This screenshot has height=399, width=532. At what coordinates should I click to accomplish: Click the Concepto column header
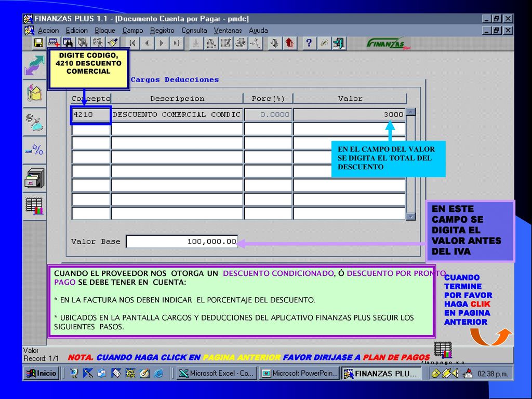pyautogui.click(x=91, y=99)
